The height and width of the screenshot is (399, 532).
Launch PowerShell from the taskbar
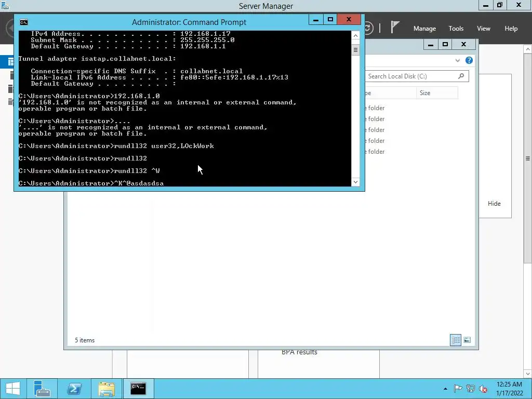click(74, 389)
